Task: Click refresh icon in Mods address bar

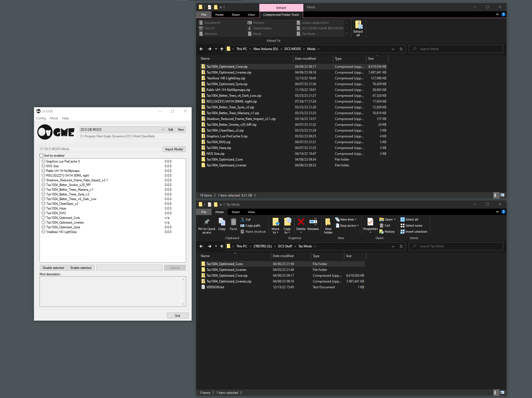Action: click(x=401, y=49)
